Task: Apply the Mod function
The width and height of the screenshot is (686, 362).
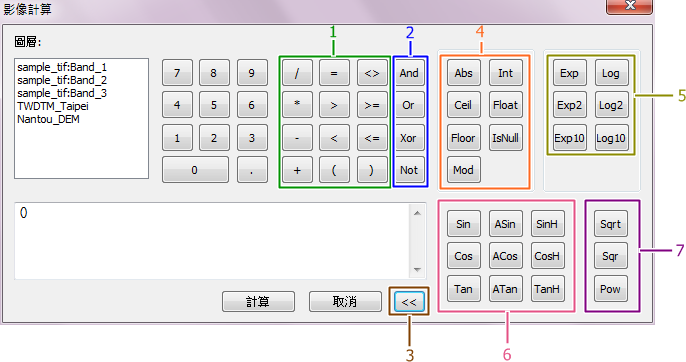Action: 464,170
